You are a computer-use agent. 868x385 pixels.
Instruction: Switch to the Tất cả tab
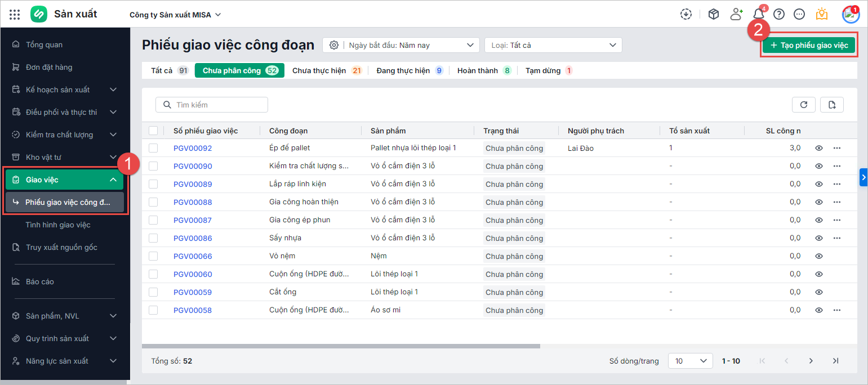[x=169, y=70]
